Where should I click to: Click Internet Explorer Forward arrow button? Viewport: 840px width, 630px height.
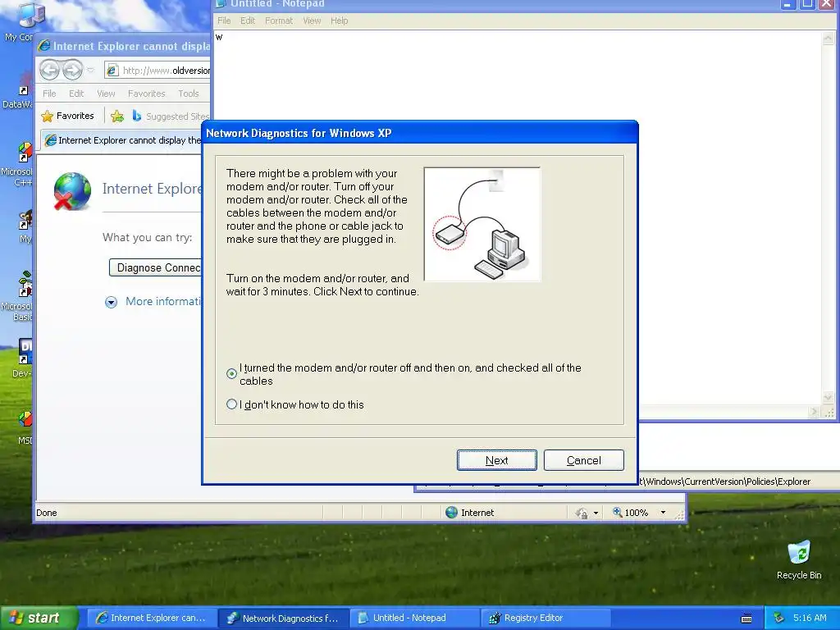pos(73,70)
